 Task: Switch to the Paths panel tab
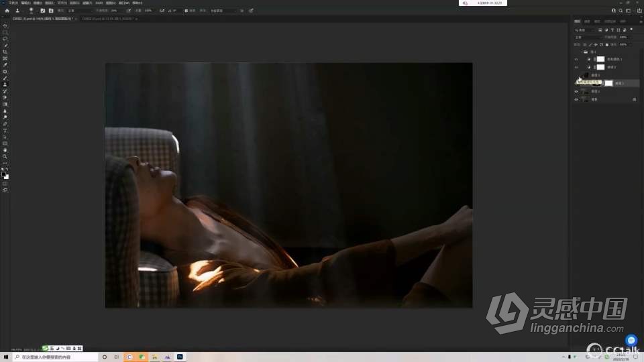(x=597, y=21)
